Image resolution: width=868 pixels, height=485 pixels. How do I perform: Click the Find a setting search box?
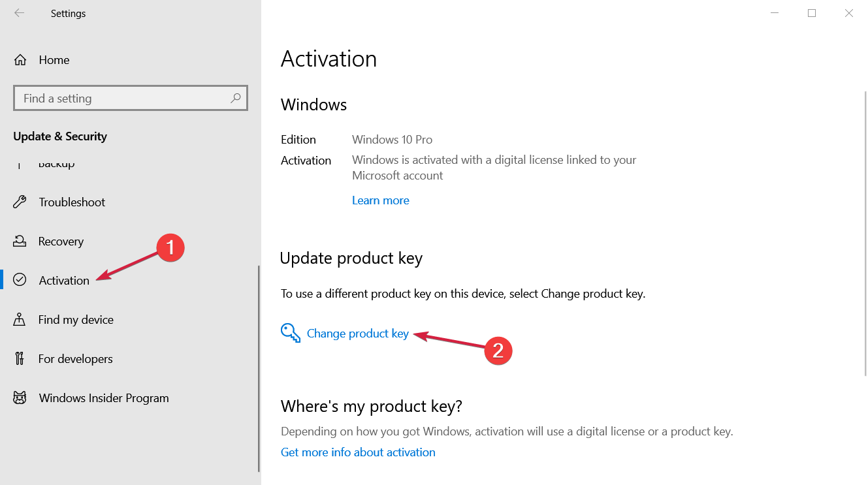[131, 98]
